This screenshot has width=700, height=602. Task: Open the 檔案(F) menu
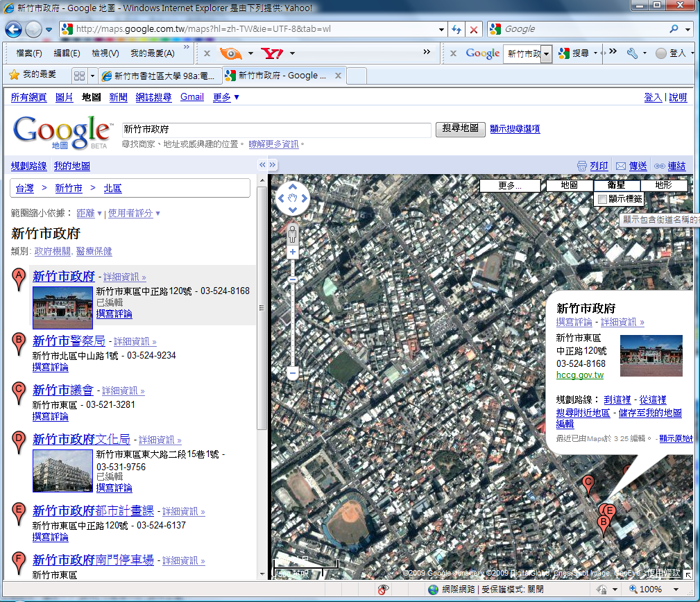click(x=29, y=53)
